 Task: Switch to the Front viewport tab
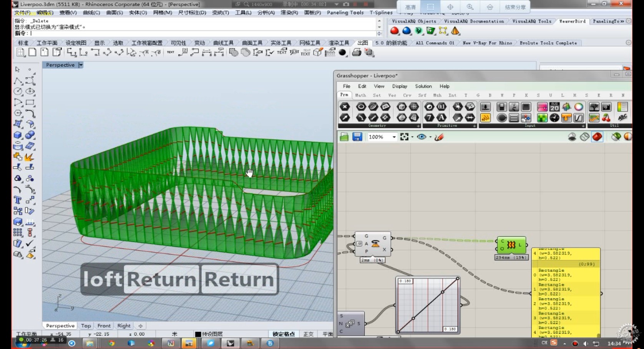(x=104, y=326)
